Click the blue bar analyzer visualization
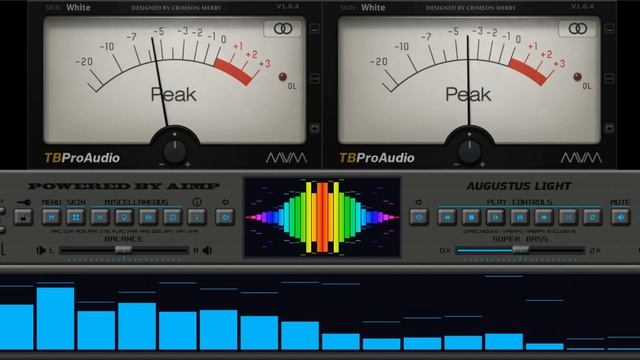Viewport: 640px width, 360px height. [320, 313]
